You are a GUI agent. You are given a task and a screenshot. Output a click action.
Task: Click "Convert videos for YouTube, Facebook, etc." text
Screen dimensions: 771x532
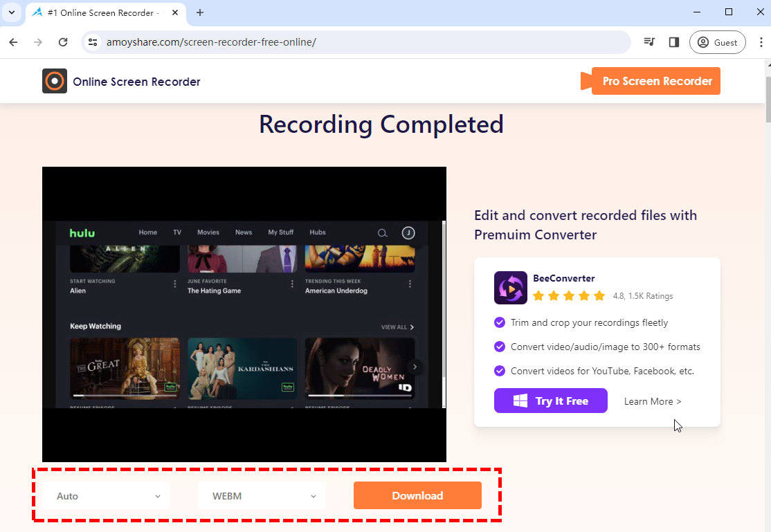pos(602,371)
